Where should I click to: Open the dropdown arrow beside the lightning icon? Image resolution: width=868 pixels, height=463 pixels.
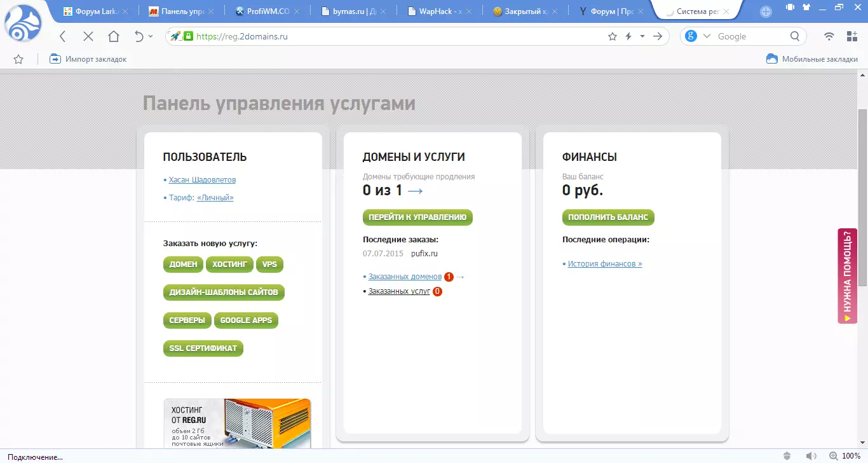tap(642, 36)
